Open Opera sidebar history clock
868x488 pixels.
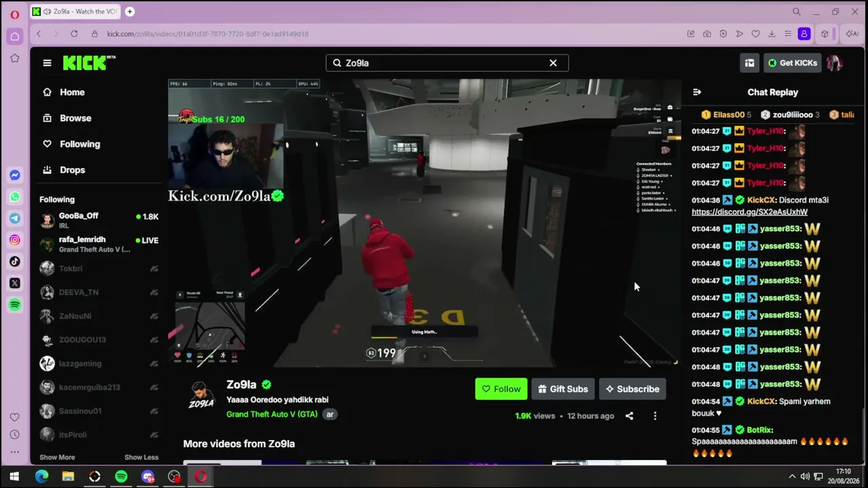pyautogui.click(x=14, y=434)
